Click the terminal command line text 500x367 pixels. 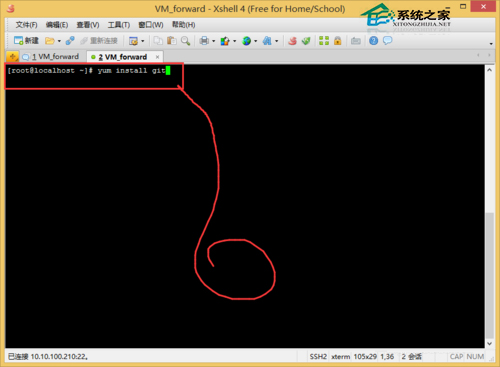point(86,71)
